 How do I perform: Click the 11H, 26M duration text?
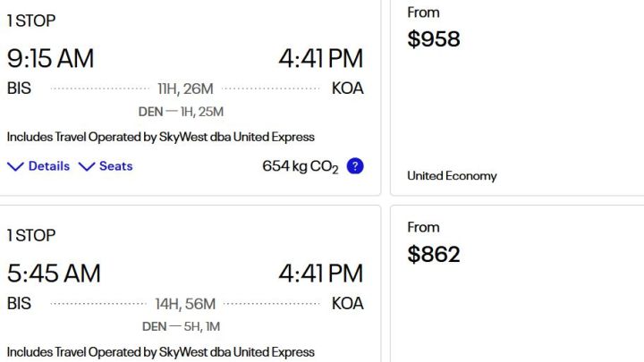click(x=185, y=88)
